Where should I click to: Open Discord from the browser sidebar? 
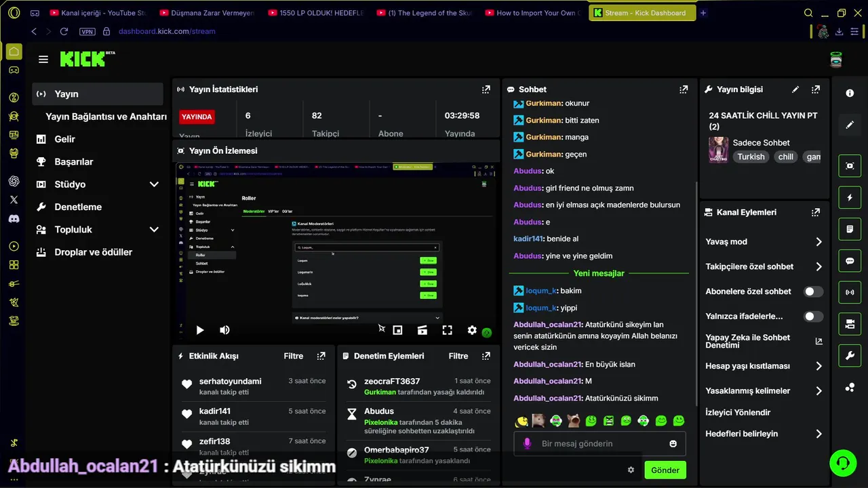tap(14, 219)
